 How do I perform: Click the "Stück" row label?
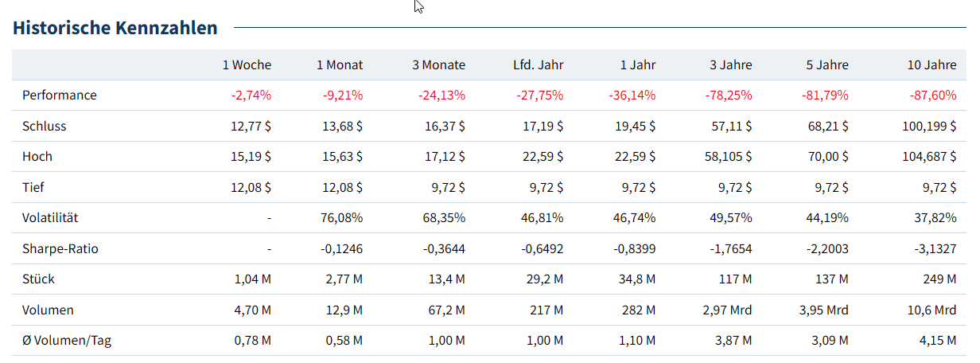point(38,279)
